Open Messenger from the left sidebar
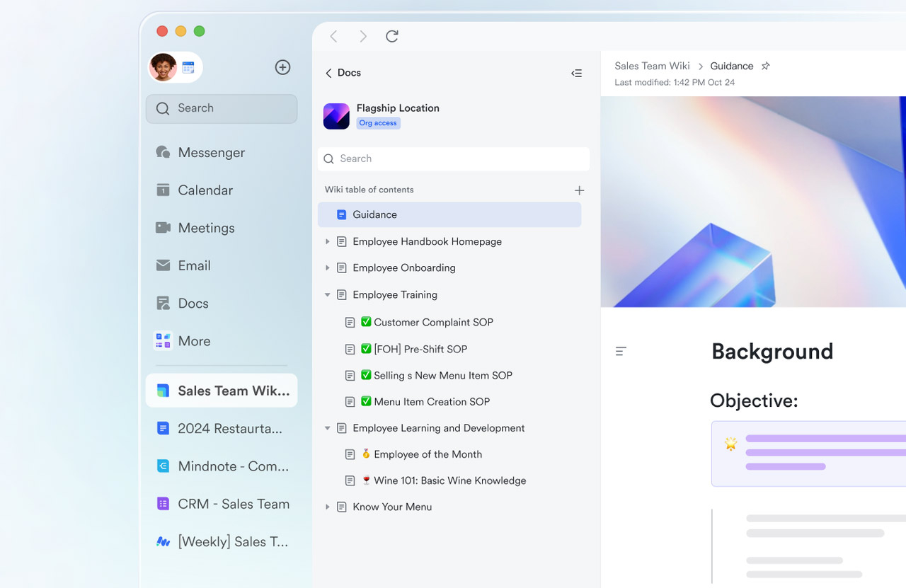The image size is (906, 588). pos(211,153)
